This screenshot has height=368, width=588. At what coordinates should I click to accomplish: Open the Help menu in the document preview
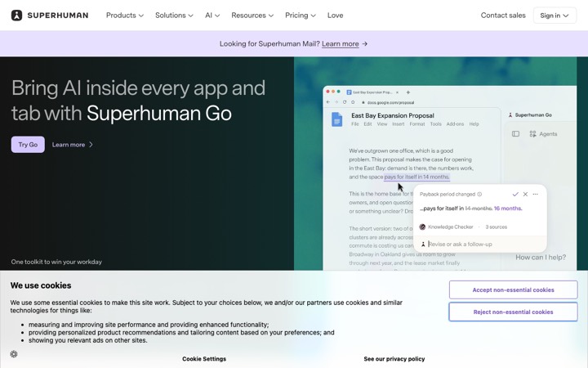pos(474,124)
